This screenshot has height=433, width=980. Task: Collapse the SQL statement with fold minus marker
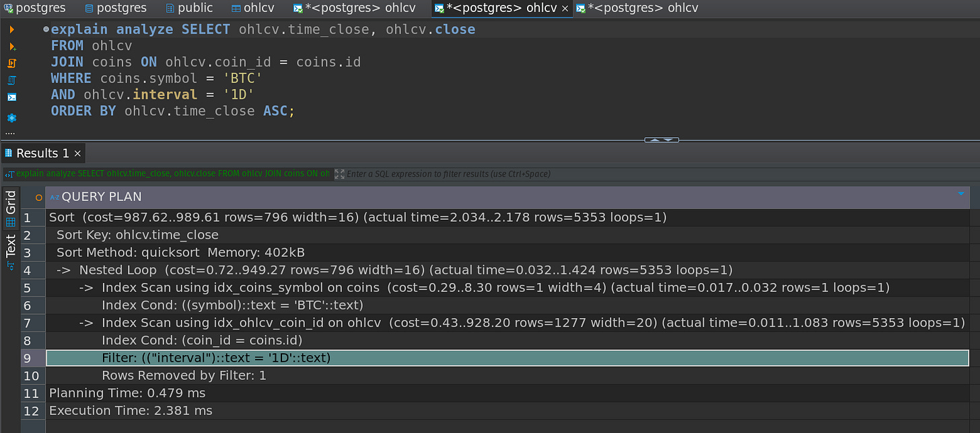(x=46, y=29)
